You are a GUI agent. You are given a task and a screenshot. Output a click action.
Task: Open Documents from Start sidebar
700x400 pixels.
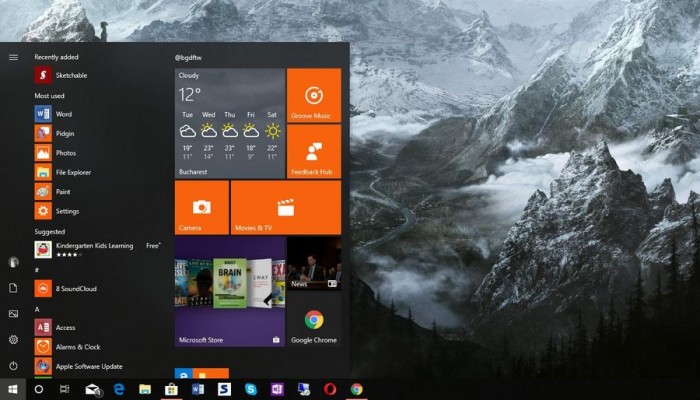13,288
